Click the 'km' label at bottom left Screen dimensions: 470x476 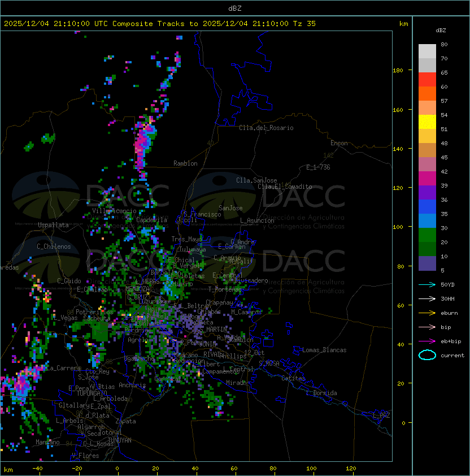(x=8, y=470)
